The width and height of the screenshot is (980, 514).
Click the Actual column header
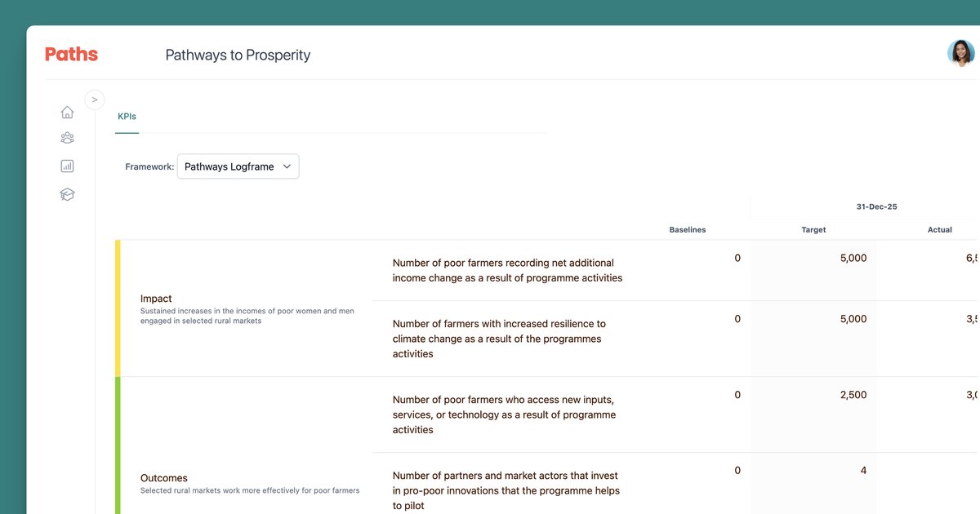click(939, 230)
